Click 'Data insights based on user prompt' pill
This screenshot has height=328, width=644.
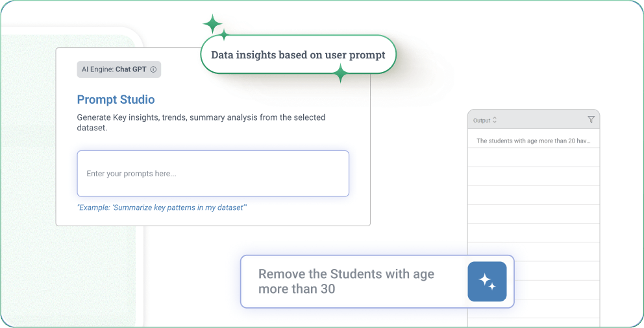pos(298,55)
